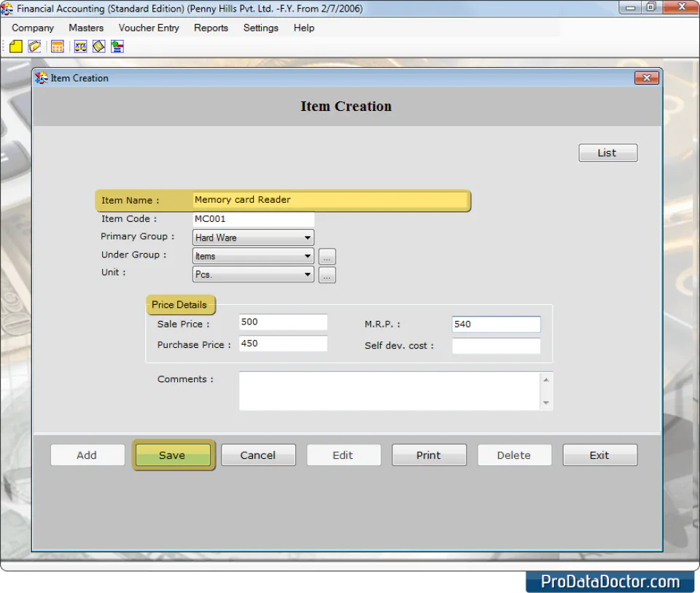Image resolution: width=700 pixels, height=593 pixels.
Task: Click the open folder toolbar icon
Action: coord(34,47)
